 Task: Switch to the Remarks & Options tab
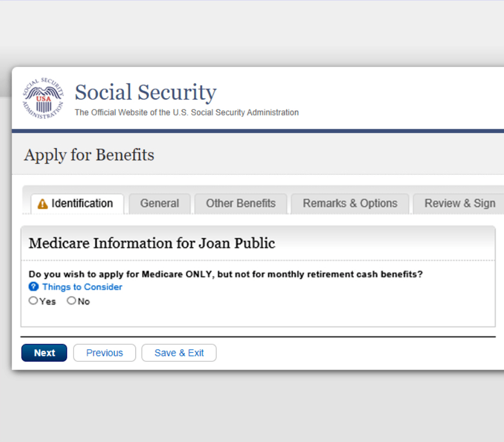350,203
